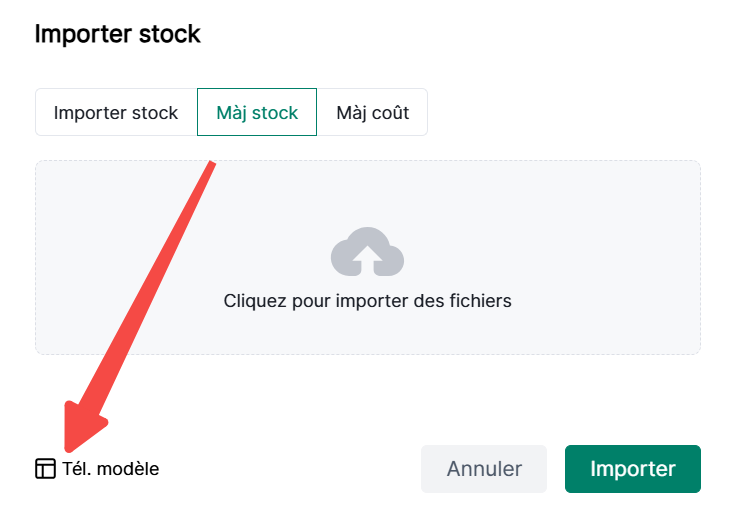Viewport: 732px width, 507px height.
Task: Click inside the dashed file upload area
Action: [367, 200]
